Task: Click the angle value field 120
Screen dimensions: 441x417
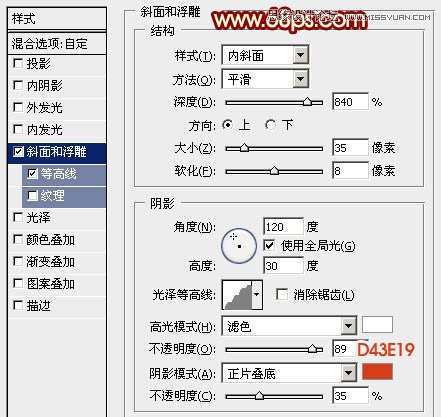Action: (x=283, y=227)
